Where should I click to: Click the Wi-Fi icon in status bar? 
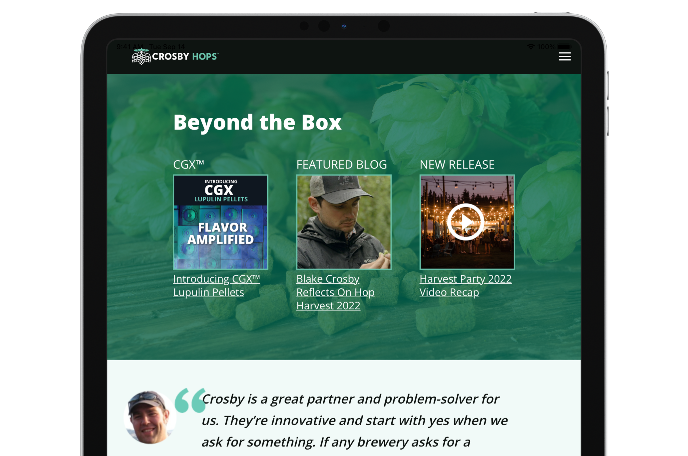[x=531, y=47]
